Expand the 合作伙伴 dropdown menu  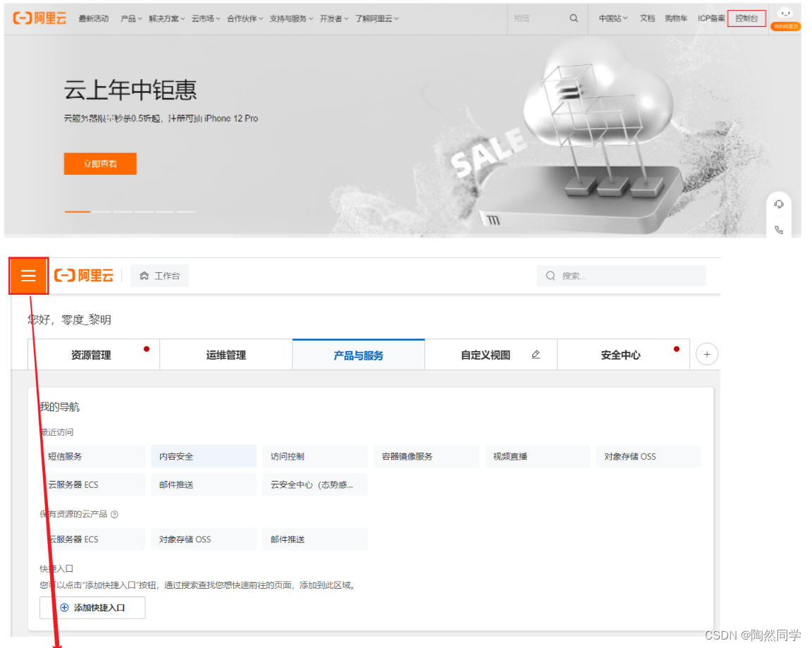coord(245,18)
